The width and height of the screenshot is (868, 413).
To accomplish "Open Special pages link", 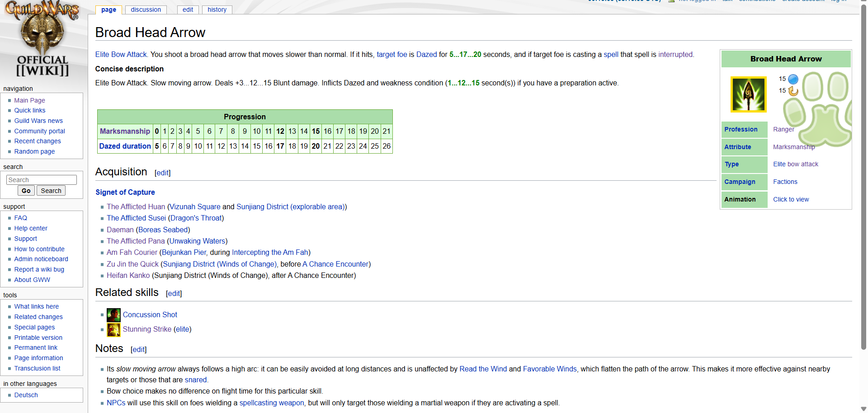I will 34,327.
